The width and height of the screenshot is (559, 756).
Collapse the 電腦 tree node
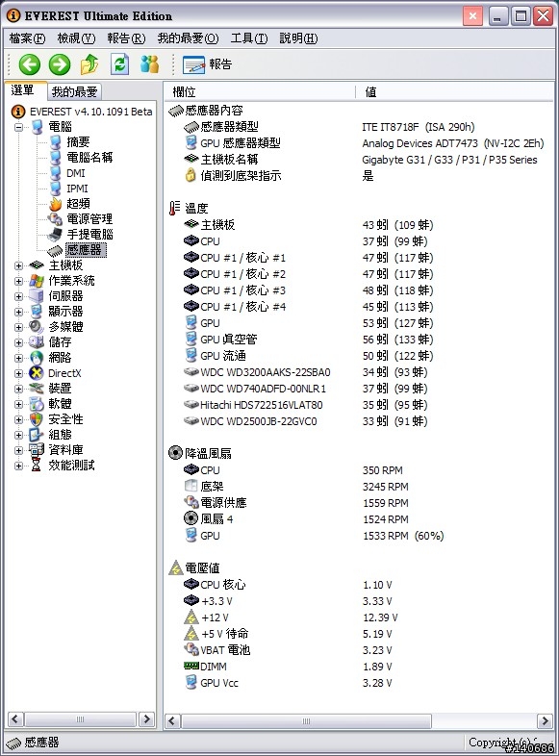(x=18, y=127)
